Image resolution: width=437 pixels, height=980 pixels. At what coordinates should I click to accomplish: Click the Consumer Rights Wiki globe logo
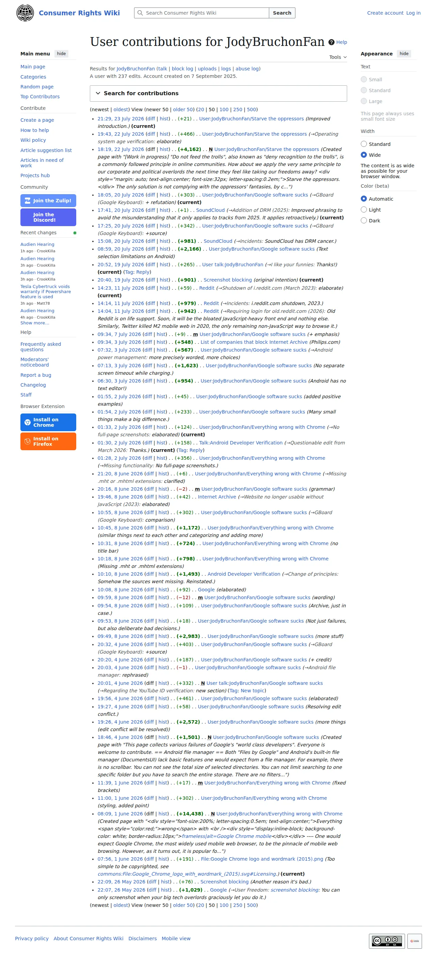click(25, 13)
